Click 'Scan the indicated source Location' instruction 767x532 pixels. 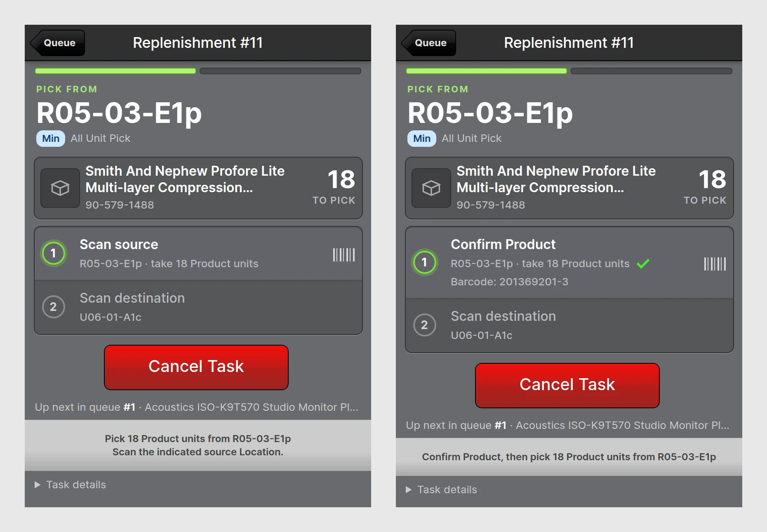(198, 452)
